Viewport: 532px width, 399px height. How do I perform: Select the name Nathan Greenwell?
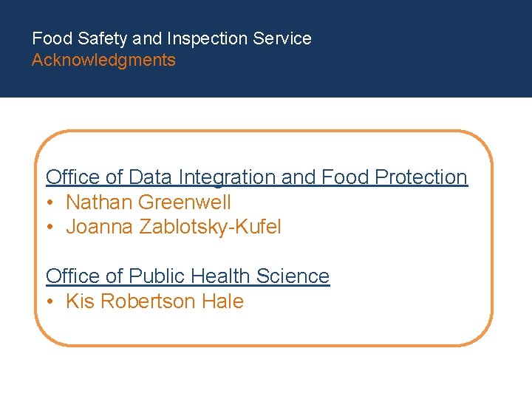coord(149,202)
